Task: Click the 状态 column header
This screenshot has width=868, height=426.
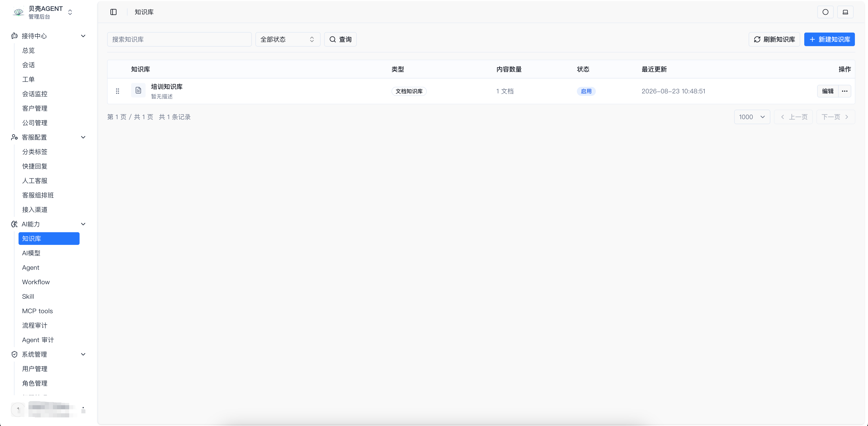Action: pos(583,69)
